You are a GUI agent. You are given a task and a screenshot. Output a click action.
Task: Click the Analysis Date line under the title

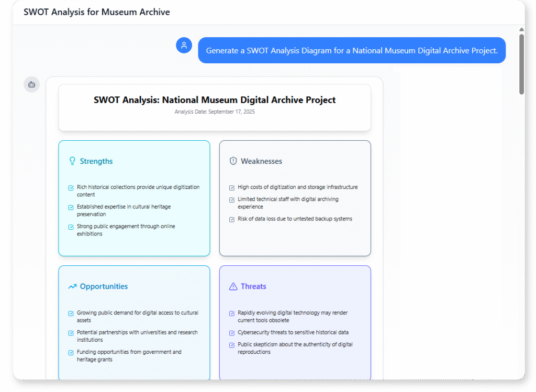[x=215, y=111]
